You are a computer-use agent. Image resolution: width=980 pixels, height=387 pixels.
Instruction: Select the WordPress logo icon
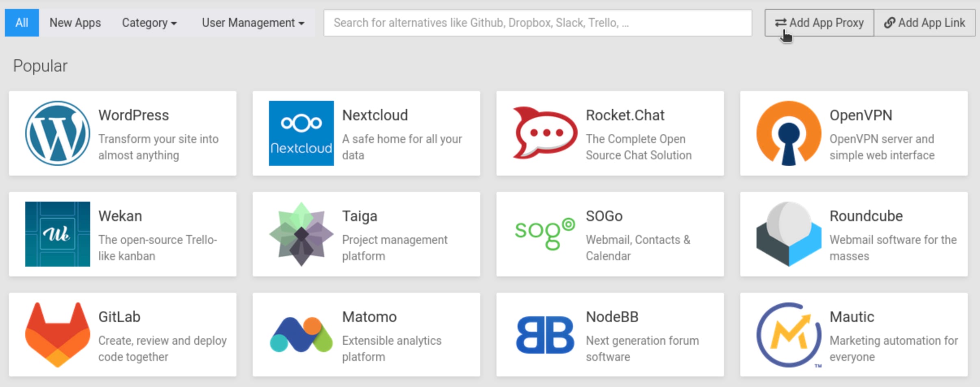coord(57,133)
